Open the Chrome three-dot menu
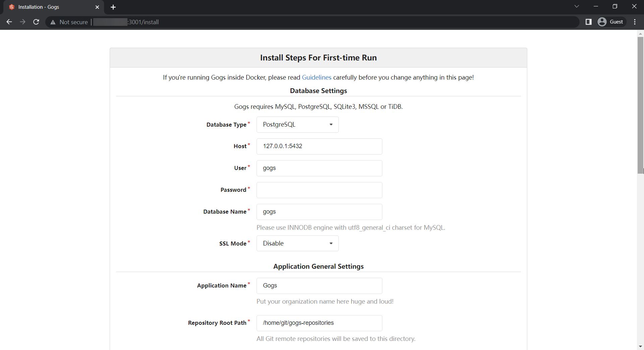This screenshot has height=350, width=644. click(635, 22)
